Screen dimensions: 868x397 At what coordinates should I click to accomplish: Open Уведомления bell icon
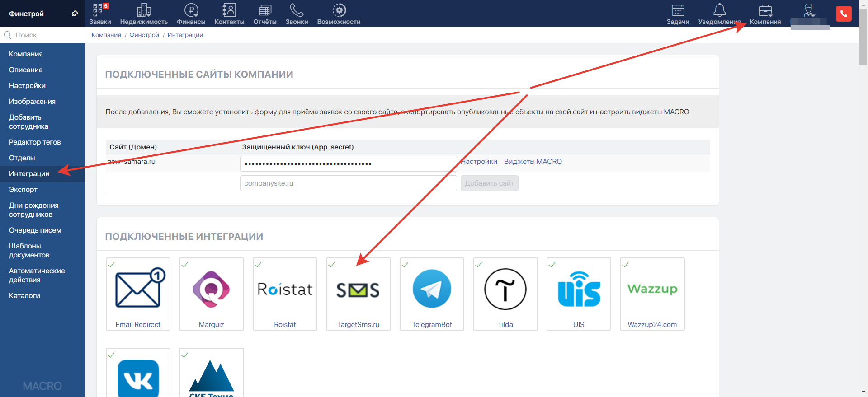[x=719, y=10]
